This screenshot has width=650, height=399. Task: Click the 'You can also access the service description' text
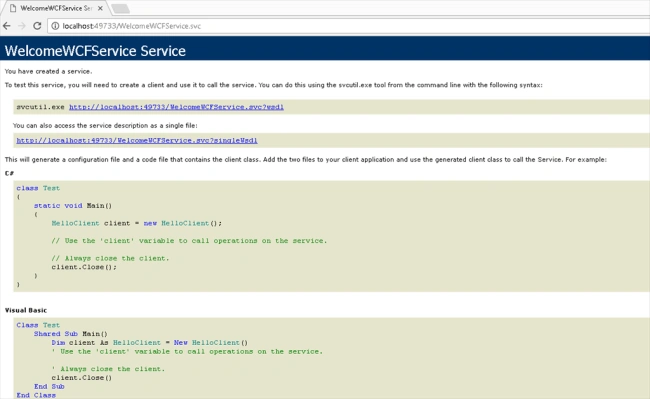pos(105,125)
